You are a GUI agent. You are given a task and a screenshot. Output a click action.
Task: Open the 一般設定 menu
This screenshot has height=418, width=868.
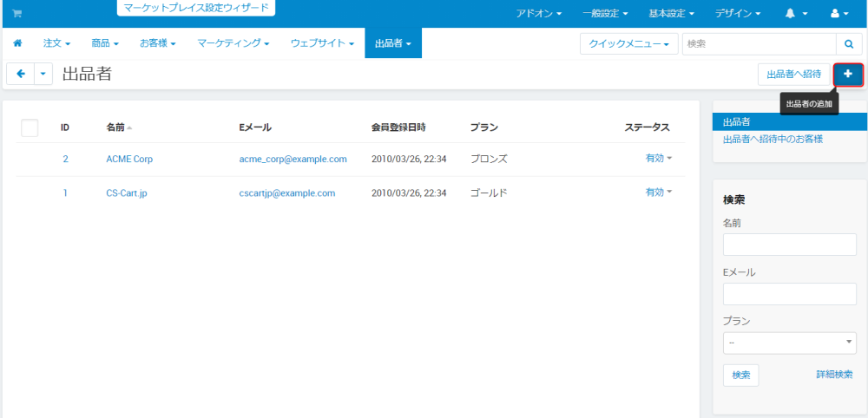[x=605, y=14]
